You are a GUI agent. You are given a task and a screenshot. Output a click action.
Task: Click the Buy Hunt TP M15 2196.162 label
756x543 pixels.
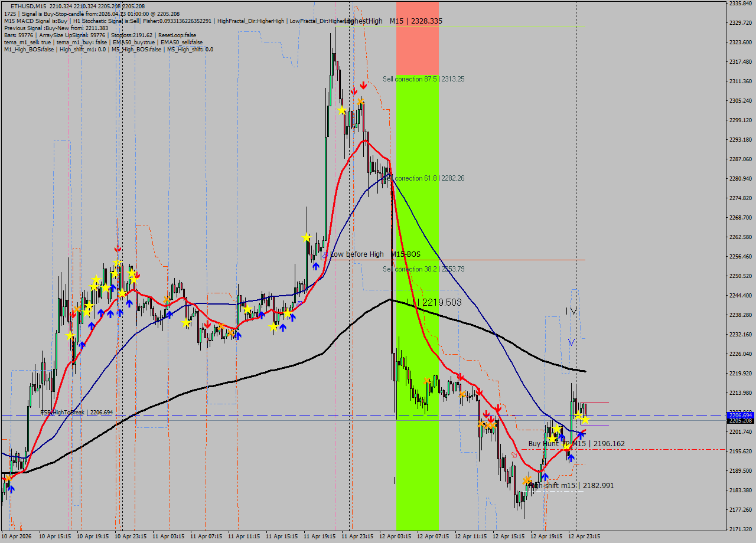576,443
